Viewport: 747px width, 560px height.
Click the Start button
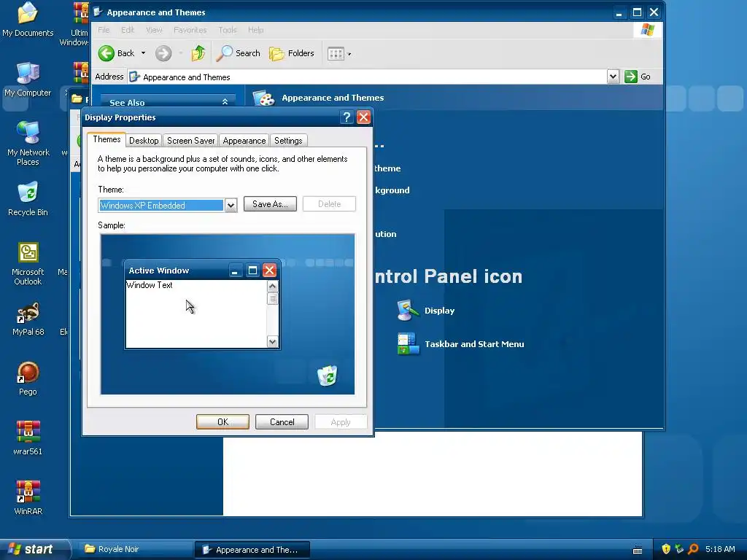click(34, 549)
